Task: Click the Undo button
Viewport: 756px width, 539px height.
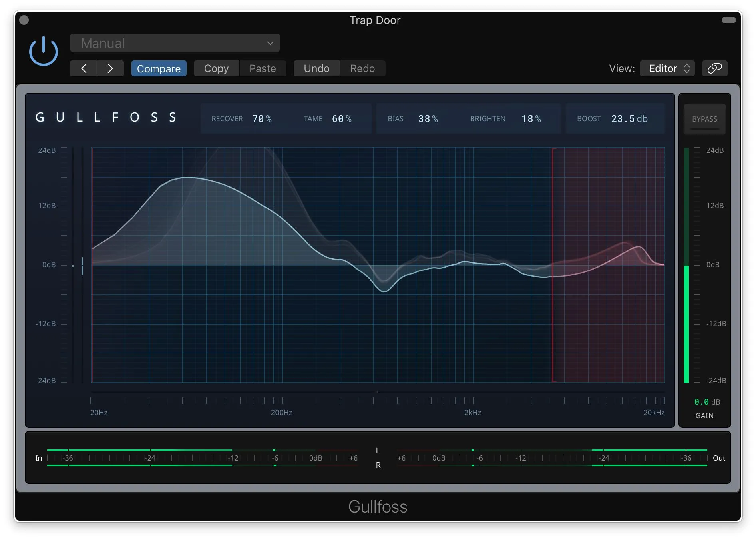Action: click(316, 68)
